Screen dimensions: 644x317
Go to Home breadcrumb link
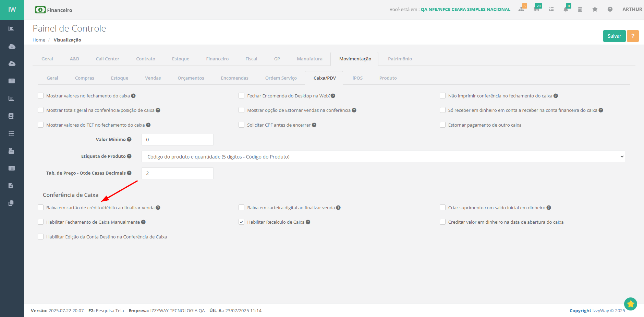click(x=39, y=40)
